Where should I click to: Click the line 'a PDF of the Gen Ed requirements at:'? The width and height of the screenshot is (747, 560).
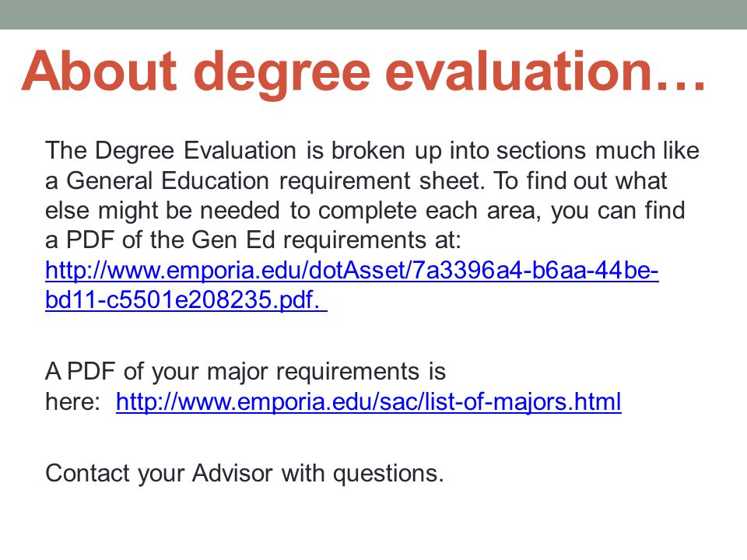point(253,240)
